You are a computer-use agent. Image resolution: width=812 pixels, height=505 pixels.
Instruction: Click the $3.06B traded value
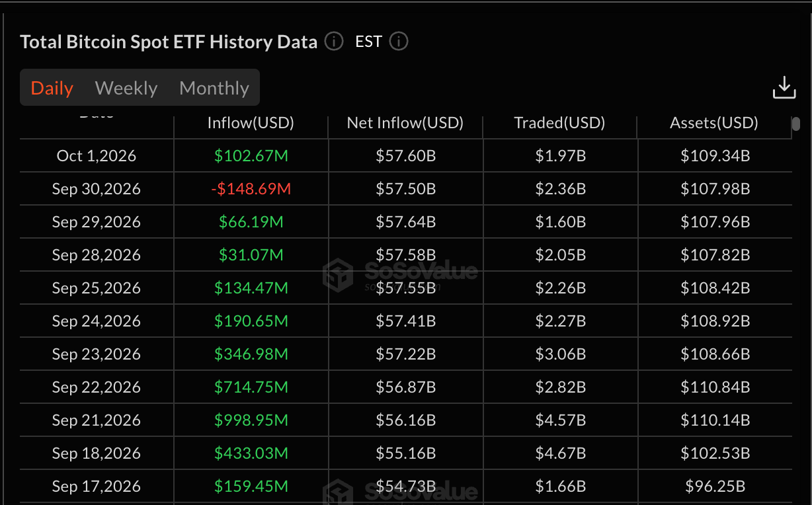coord(561,354)
